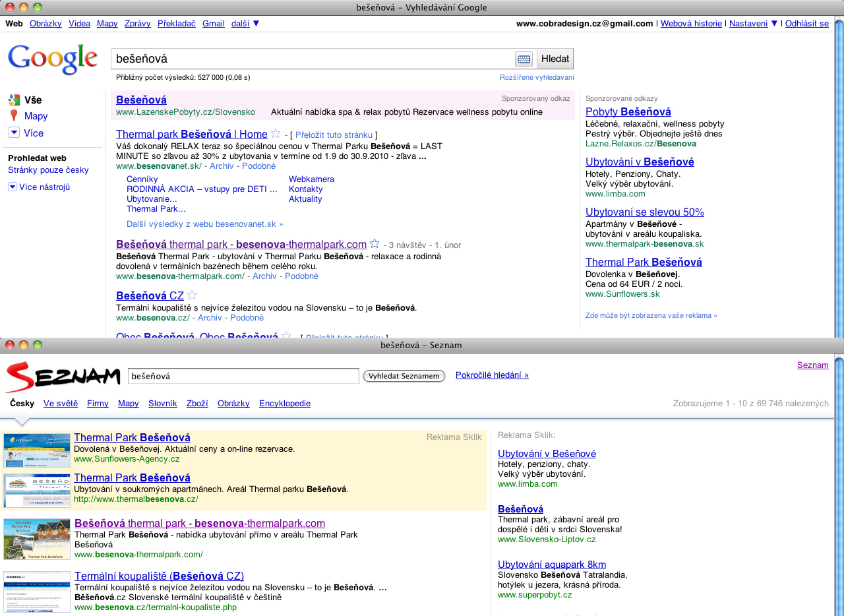This screenshot has width=844, height=616.
Task: Click the Seznam logo
Action: [63, 377]
